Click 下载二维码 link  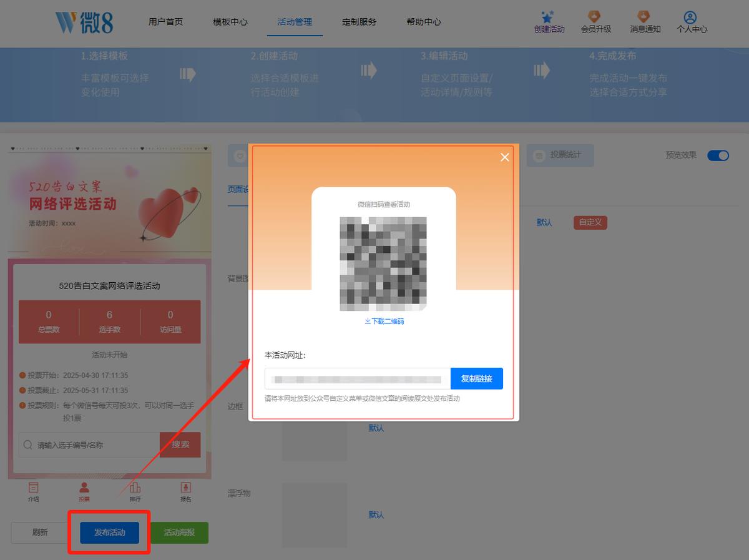point(384,321)
